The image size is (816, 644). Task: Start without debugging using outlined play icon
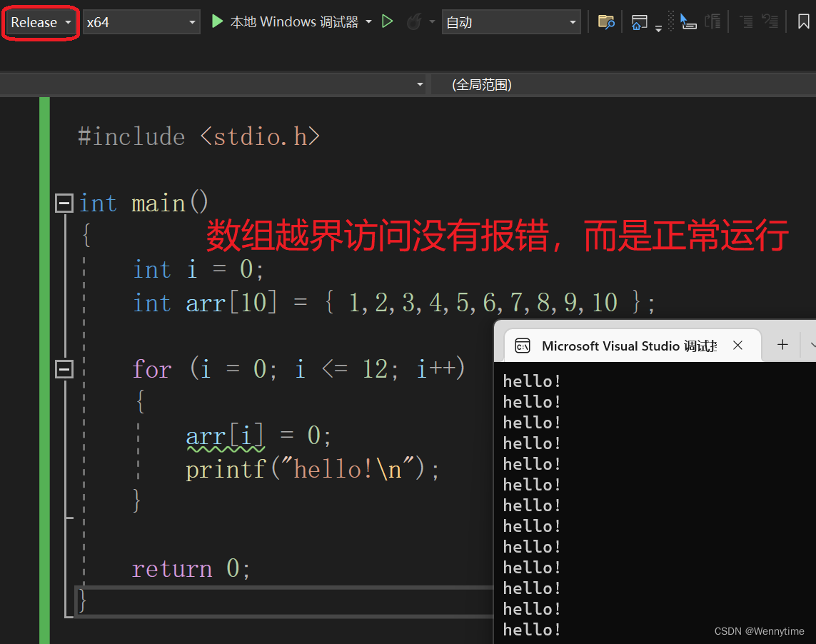point(387,22)
